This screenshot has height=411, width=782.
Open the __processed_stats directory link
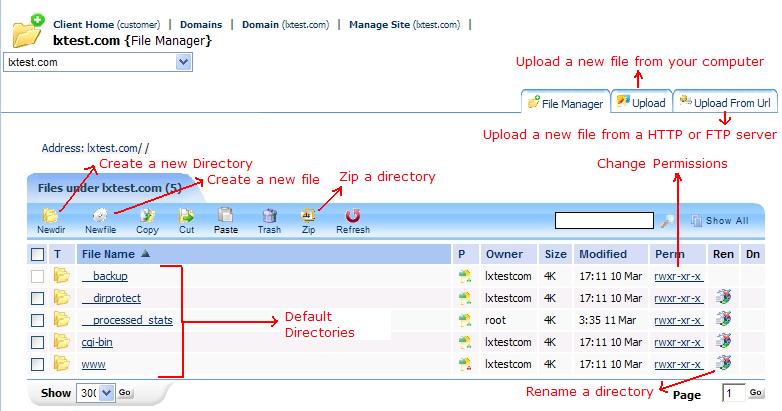[127, 320]
